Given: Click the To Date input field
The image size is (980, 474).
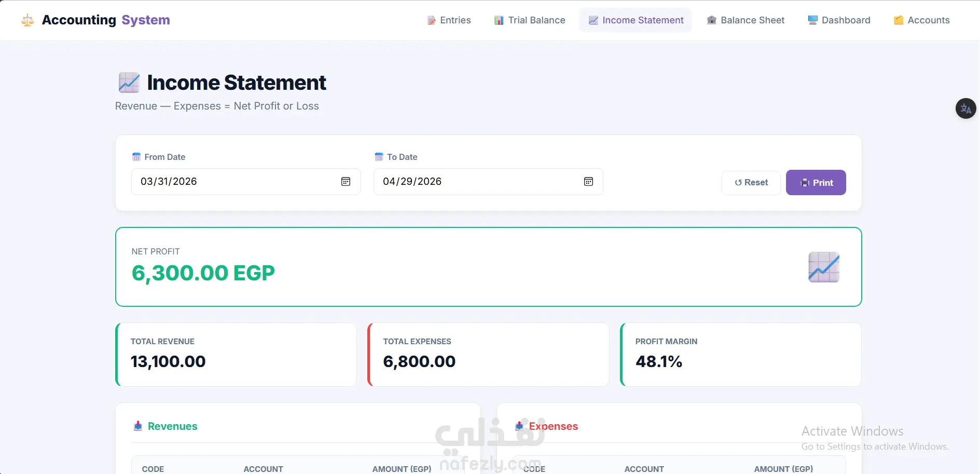Looking at the screenshot, I should pyautogui.click(x=488, y=182).
